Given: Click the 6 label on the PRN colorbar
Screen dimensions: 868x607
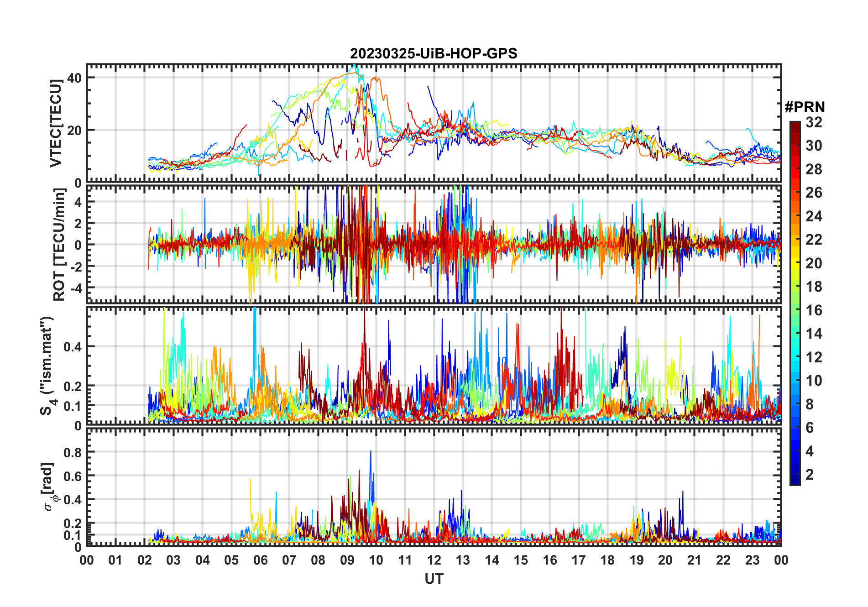Looking at the screenshot, I should click(x=810, y=428).
